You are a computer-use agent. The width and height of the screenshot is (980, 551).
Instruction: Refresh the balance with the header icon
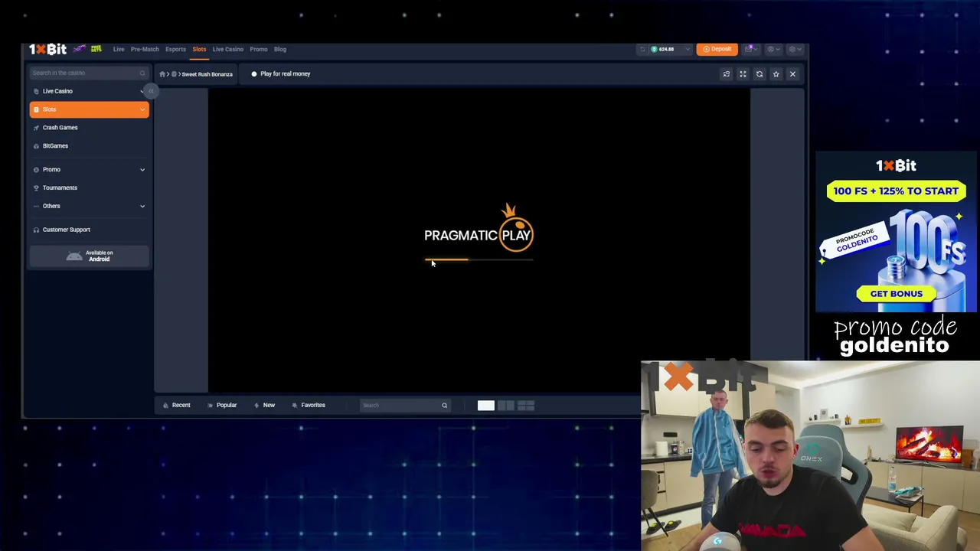(x=642, y=49)
